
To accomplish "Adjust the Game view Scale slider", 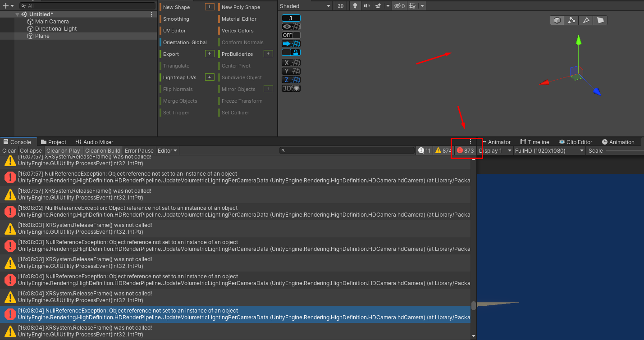I will pyautogui.click(x=624, y=150).
